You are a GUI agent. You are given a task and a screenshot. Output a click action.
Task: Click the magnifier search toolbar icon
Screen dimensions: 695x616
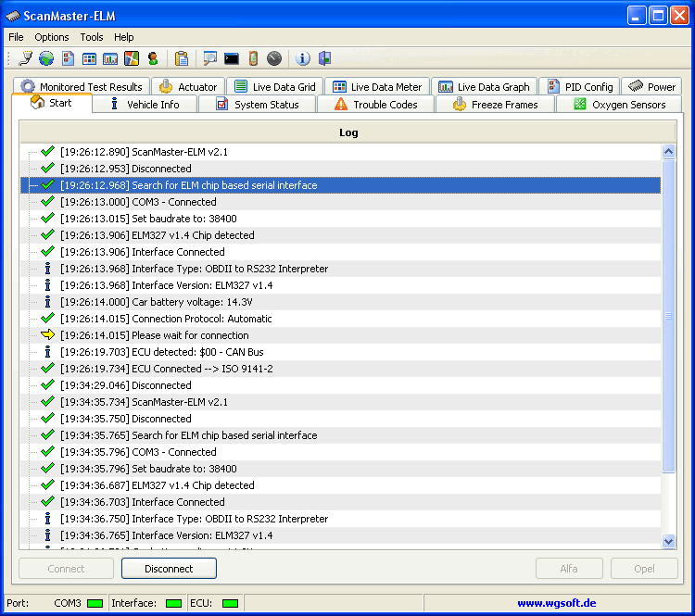(x=209, y=58)
